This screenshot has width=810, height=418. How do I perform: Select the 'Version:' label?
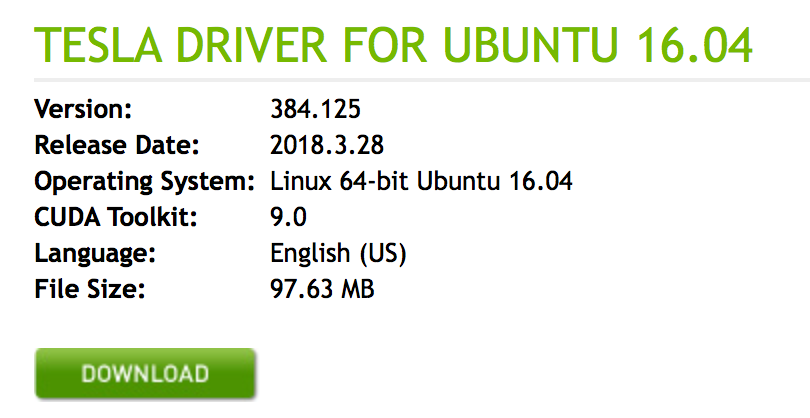[83, 109]
